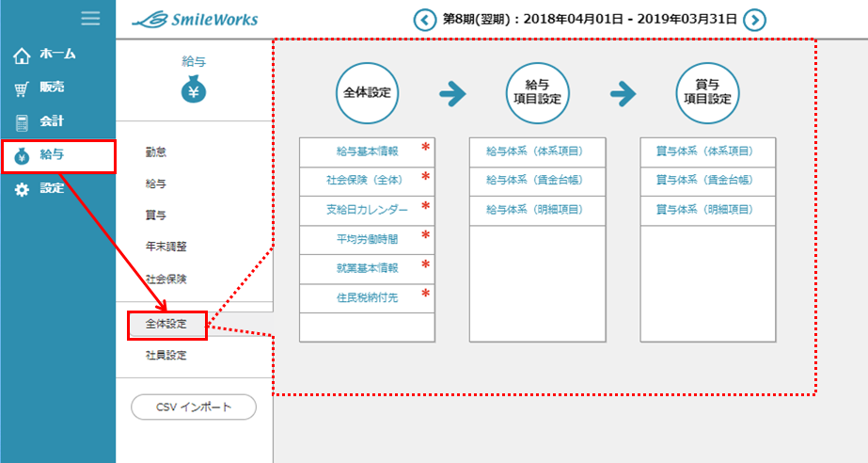Click the calculator 会計 icon

[x=22, y=122]
